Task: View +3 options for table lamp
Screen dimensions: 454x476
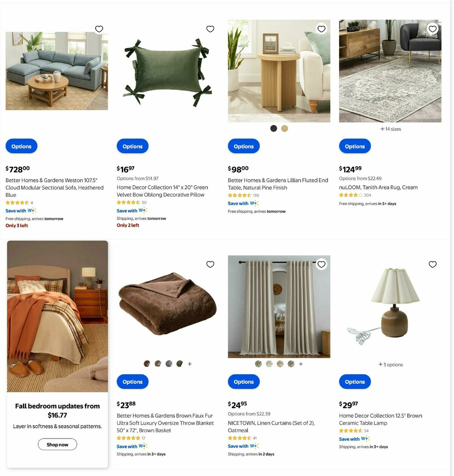Action: [x=390, y=364]
